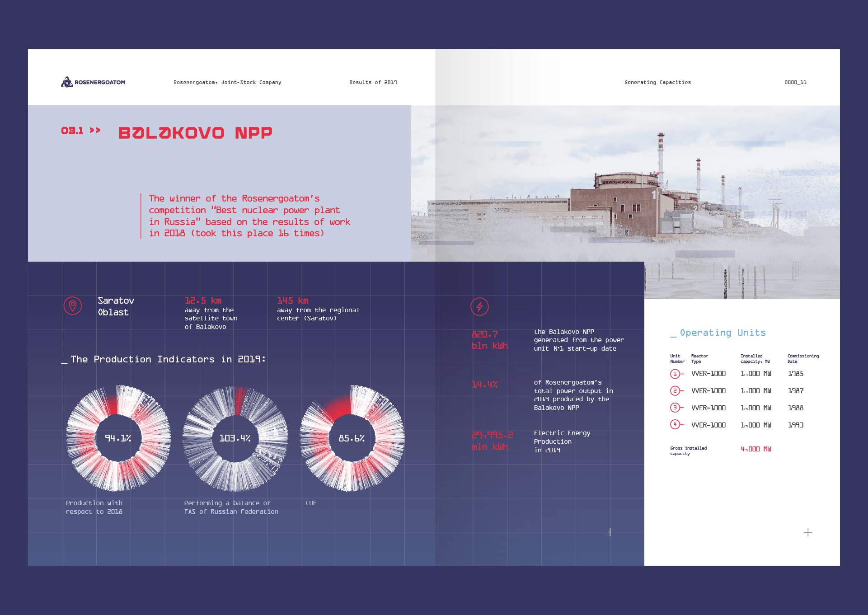Click the Rosenergoatom Joint-Stock Company text

[x=227, y=82]
